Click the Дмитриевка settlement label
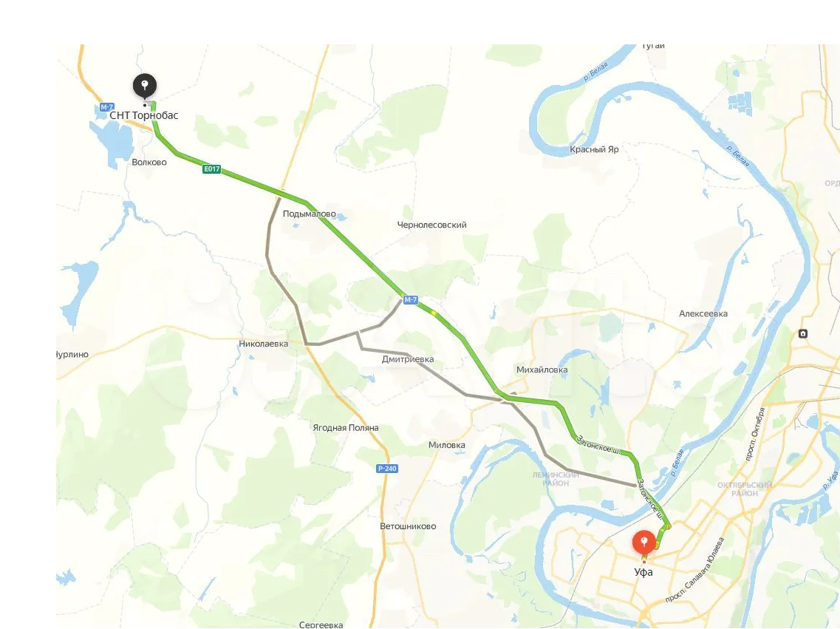 point(408,359)
